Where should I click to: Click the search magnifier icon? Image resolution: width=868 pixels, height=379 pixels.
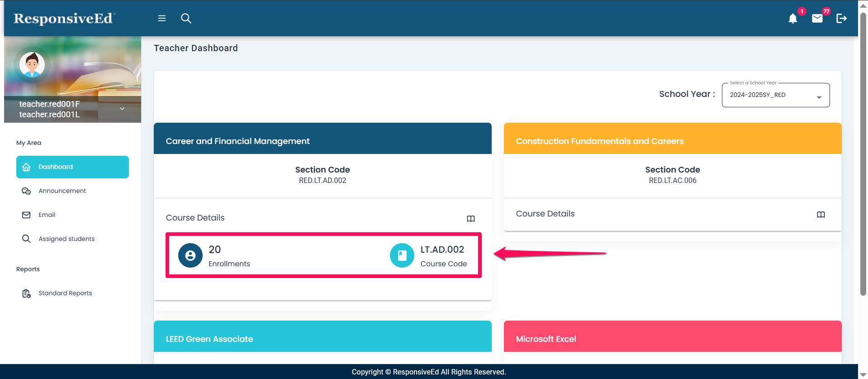[186, 19]
